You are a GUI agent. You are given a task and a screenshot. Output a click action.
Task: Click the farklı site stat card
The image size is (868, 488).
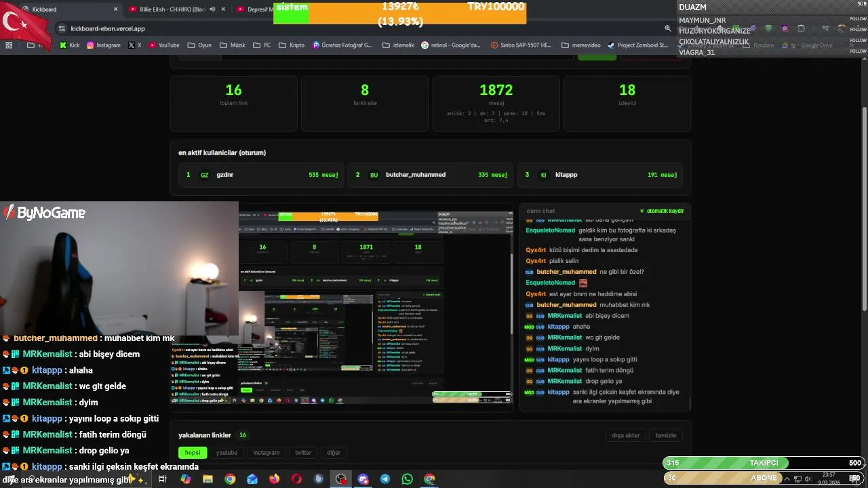pos(365,103)
